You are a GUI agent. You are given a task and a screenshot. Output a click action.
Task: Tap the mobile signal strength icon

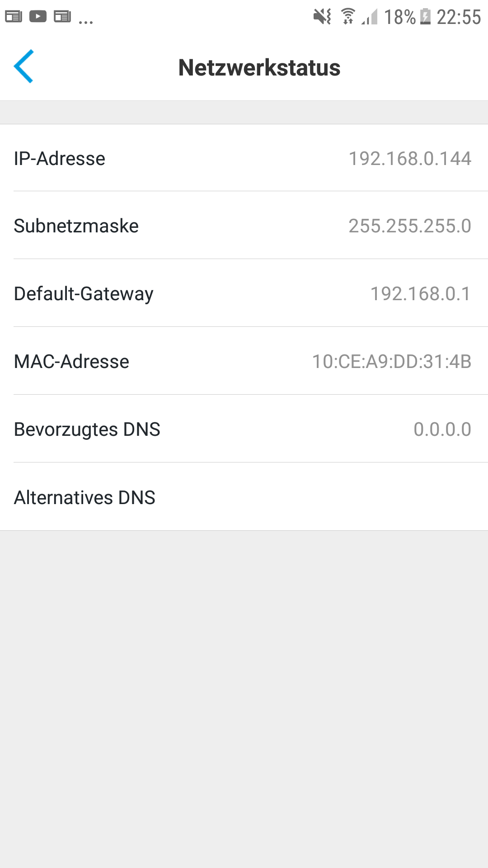pyautogui.click(x=370, y=18)
